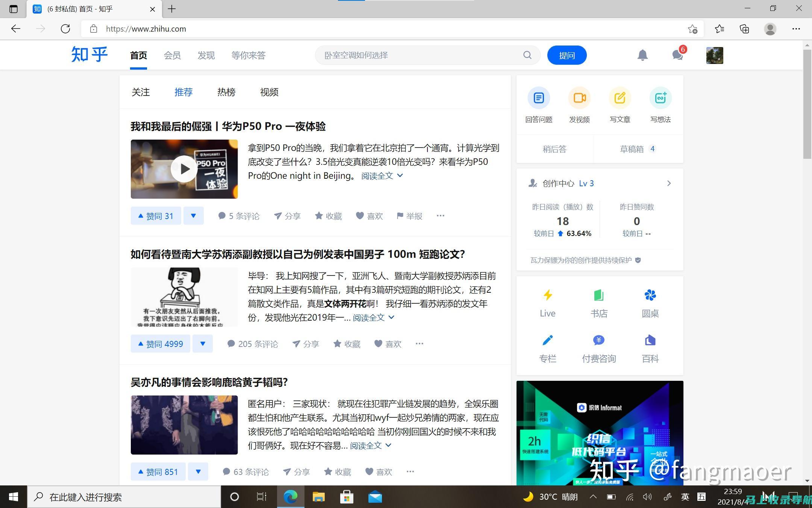Open private messages with 6 badge
Screen dimensions: 812x508
[678, 55]
